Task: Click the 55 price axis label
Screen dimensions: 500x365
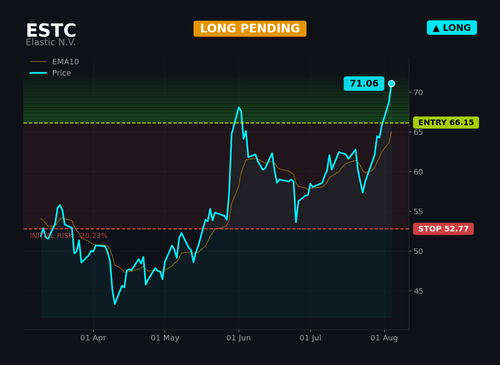Action: 418,211
